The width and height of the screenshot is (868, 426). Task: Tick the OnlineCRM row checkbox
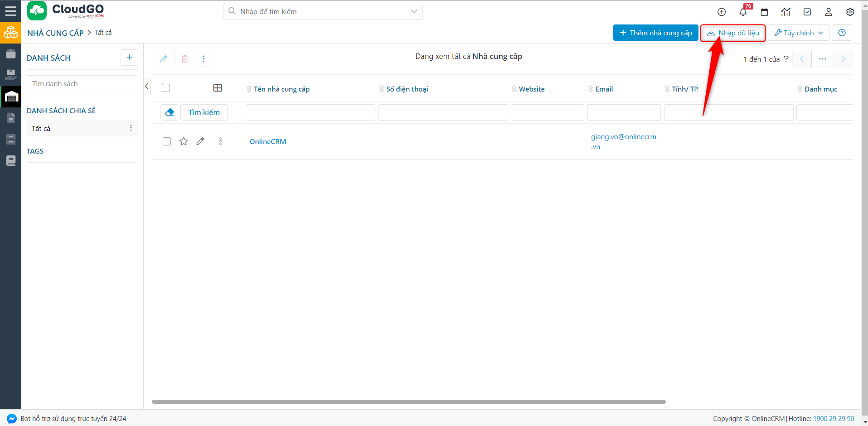click(x=167, y=141)
